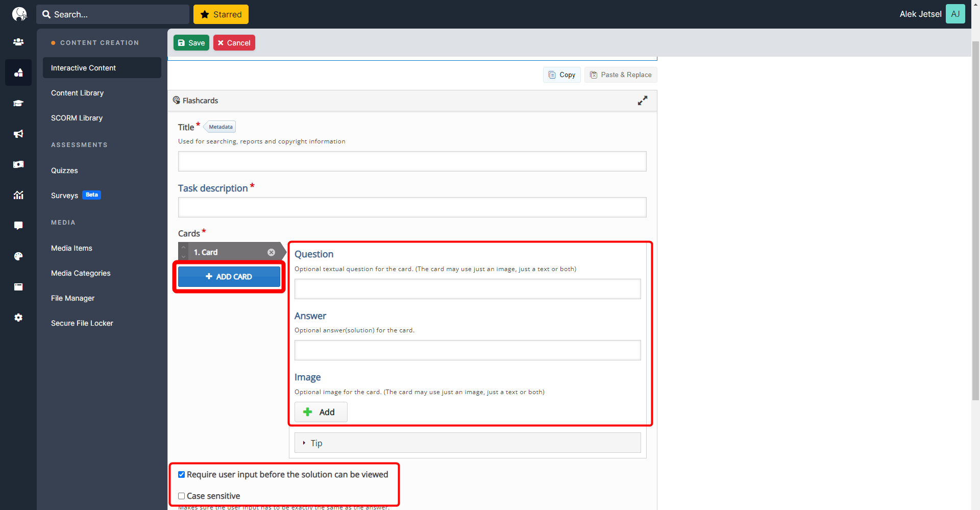Viewport: 980px width, 510px height.
Task: Click the Title input field
Action: (412, 161)
